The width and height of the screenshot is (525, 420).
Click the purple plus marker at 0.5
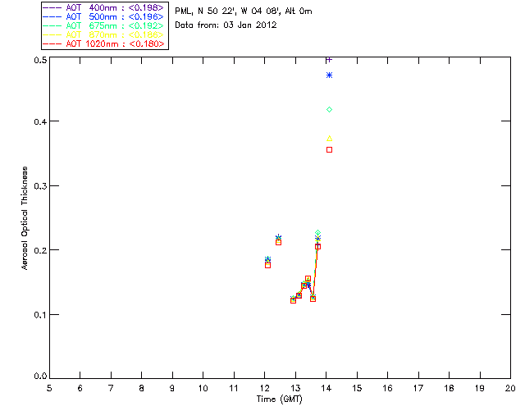[x=329, y=60]
